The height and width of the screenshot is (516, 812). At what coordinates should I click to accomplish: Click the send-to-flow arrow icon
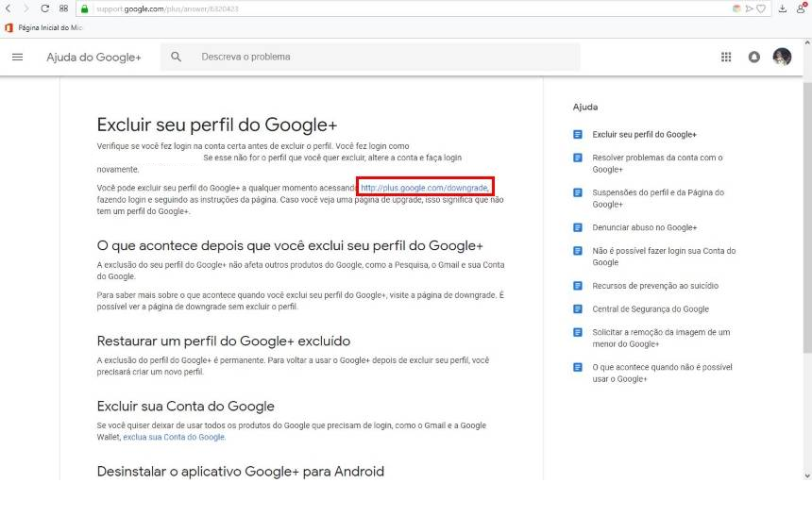[749, 8]
